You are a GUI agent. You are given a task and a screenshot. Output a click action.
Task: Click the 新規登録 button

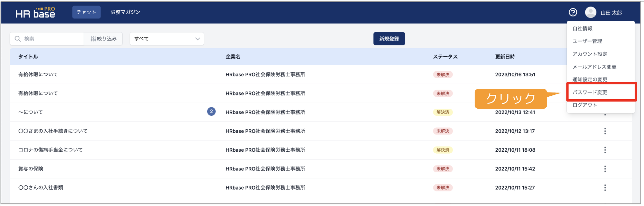click(389, 39)
